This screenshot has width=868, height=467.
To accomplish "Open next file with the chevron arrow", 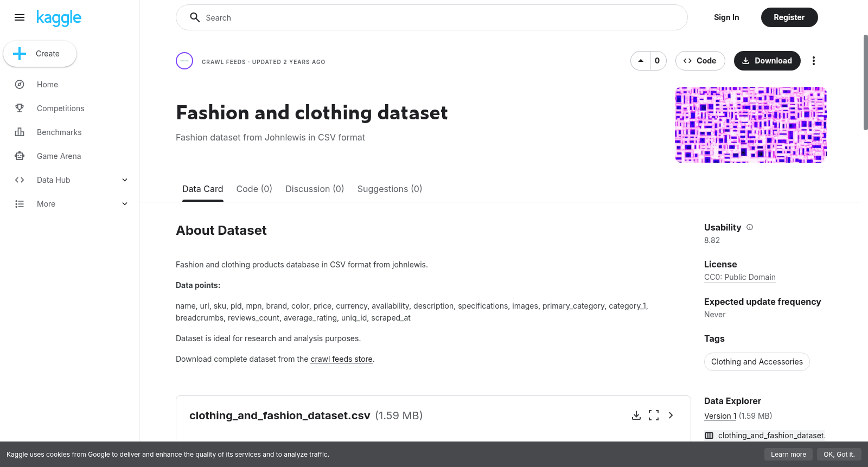I will coord(671,415).
